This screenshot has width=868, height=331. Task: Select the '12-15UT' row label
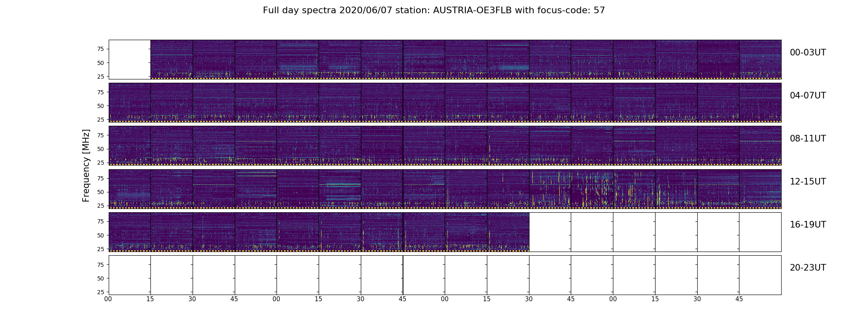click(x=808, y=182)
